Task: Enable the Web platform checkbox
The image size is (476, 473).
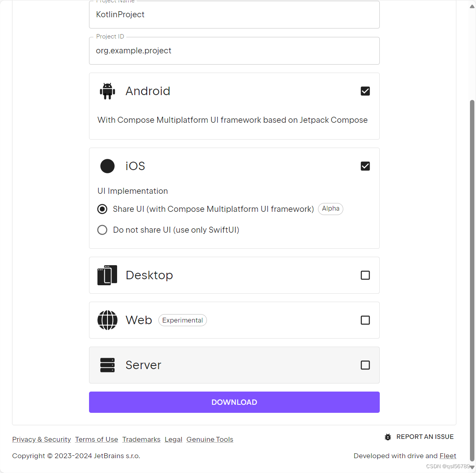Action: pos(365,320)
